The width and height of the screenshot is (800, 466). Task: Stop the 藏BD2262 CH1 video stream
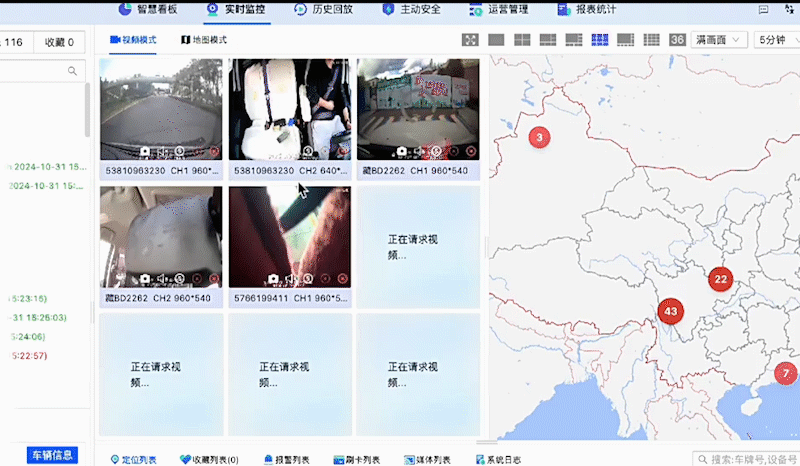471,152
